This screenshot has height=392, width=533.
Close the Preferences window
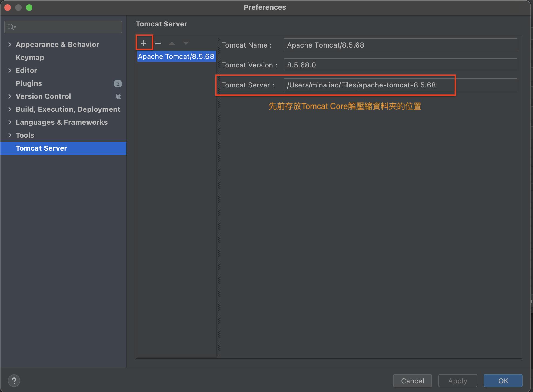(8, 8)
